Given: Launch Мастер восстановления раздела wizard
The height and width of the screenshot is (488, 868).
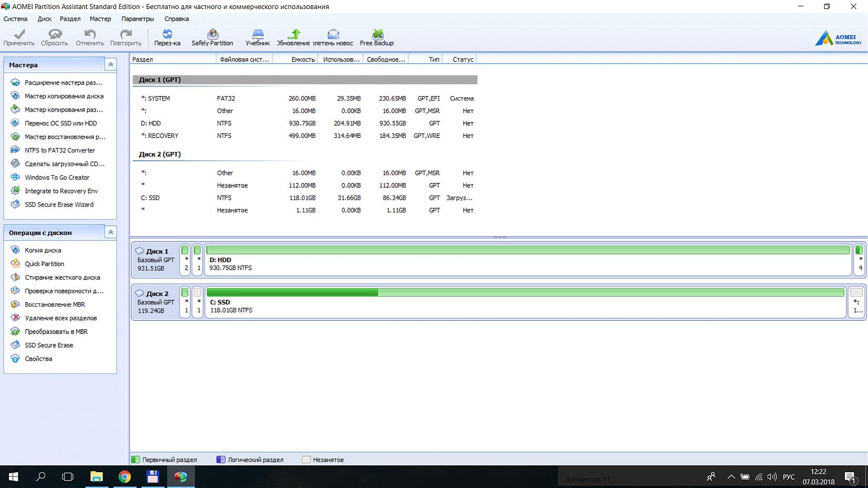Looking at the screenshot, I should (x=65, y=137).
